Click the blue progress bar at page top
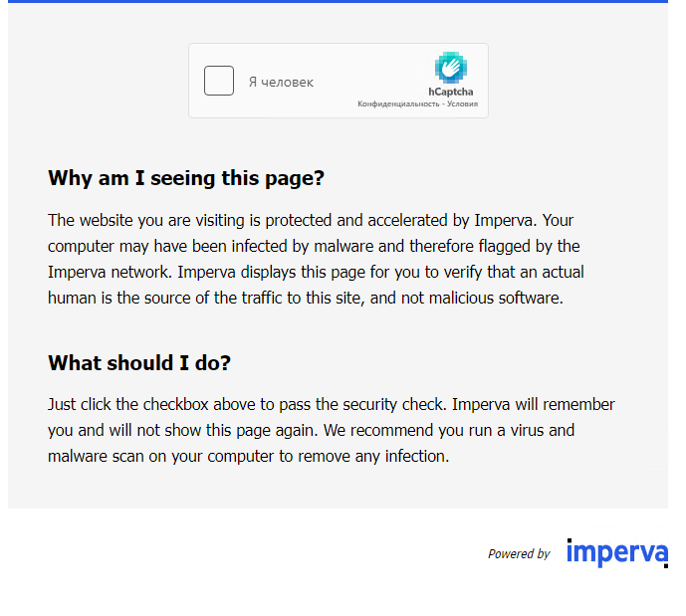 (x=339, y=2)
